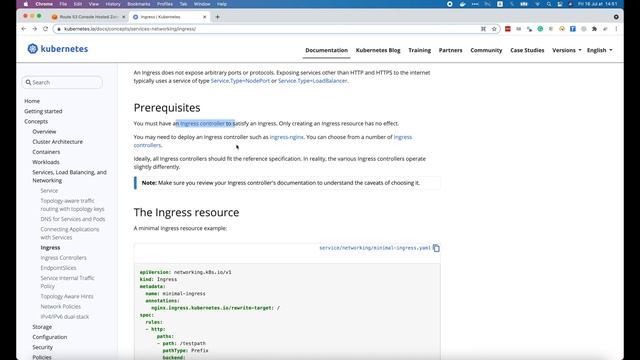
Task: Click the green Grammarly extension icon
Action: (540, 29)
